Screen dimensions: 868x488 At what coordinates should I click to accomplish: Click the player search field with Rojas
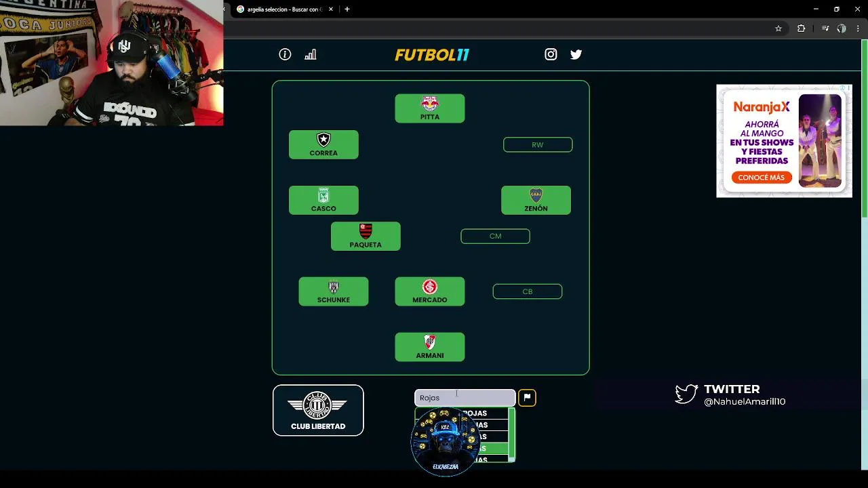[x=465, y=398]
